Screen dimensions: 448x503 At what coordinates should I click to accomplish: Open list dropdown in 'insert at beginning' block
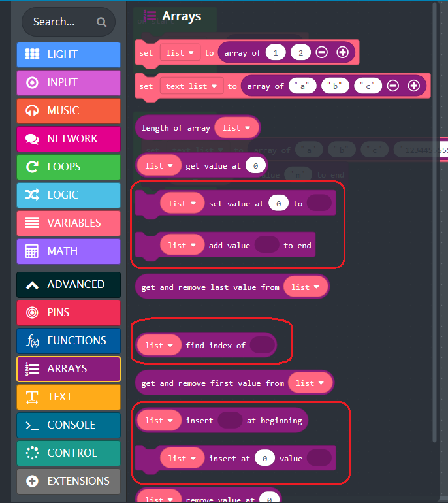pyautogui.click(x=159, y=421)
